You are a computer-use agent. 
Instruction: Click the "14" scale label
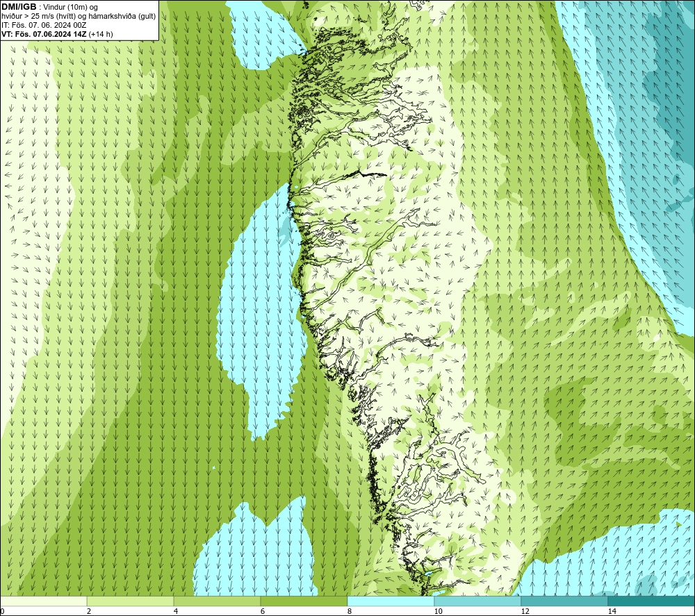click(612, 611)
